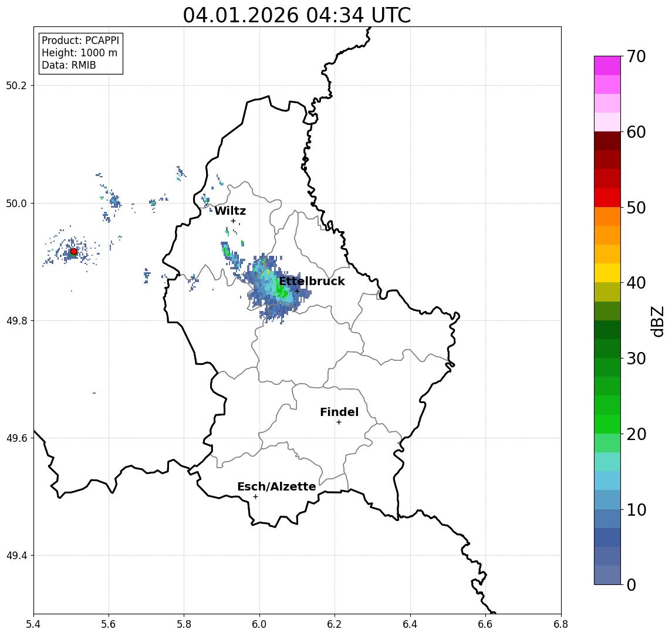The height and width of the screenshot is (636, 672).
Task: Pick the bright green 20 dBZ swatch
Action: point(607,424)
